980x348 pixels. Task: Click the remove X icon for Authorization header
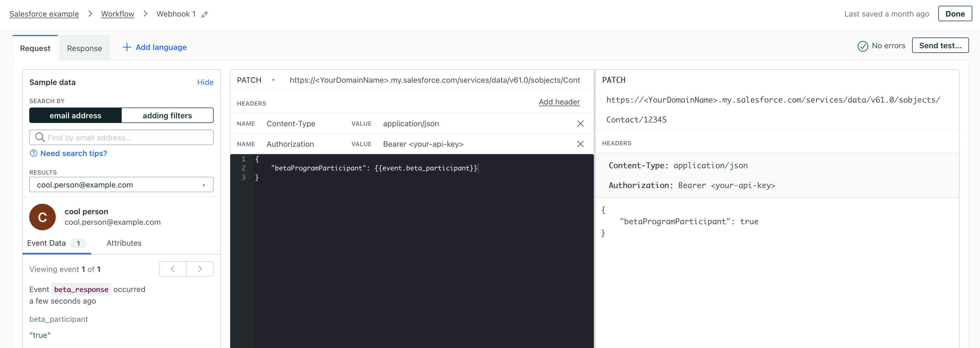581,144
